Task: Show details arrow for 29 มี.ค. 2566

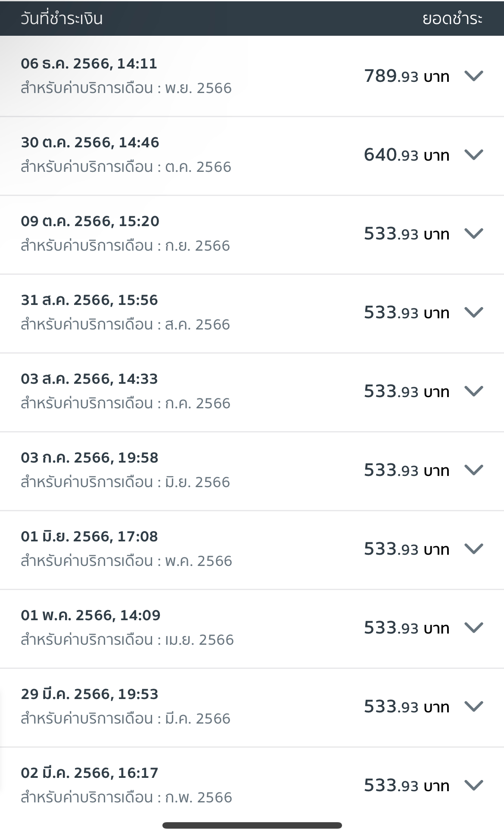Action: click(x=473, y=707)
